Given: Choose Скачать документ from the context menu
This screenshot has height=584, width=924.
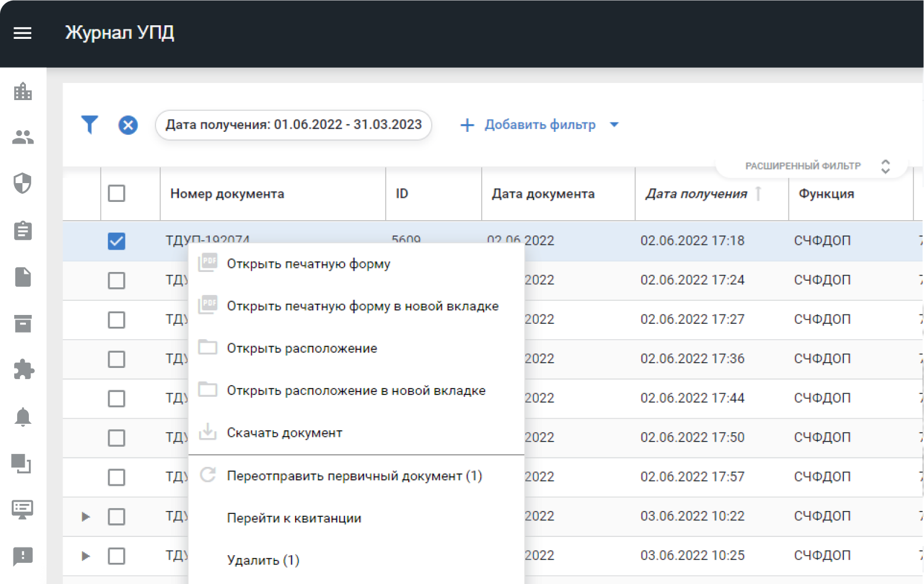Looking at the screenshot, I should [x=284, y=433].
